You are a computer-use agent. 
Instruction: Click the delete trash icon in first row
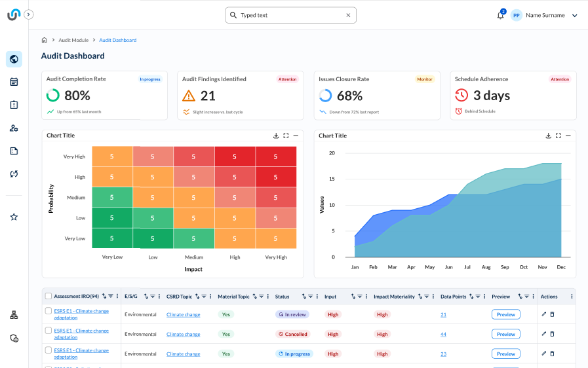(552, 315)
